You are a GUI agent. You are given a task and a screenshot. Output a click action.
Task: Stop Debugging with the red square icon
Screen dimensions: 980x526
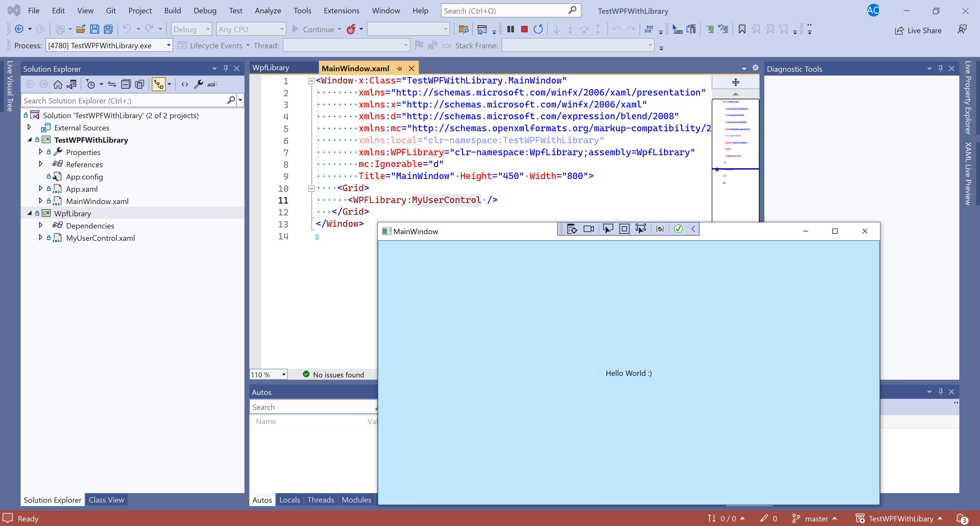(x=524, y=29)
